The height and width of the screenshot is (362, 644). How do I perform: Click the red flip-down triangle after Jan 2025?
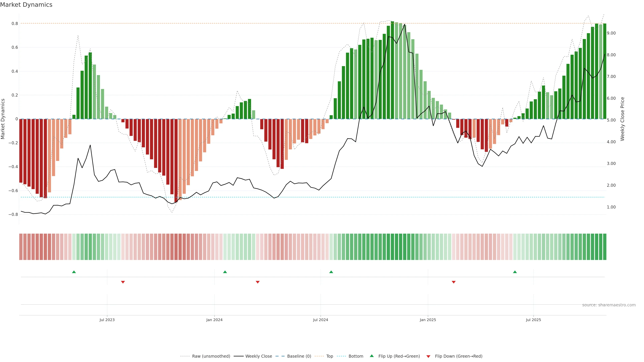click(x=453, y=282)
